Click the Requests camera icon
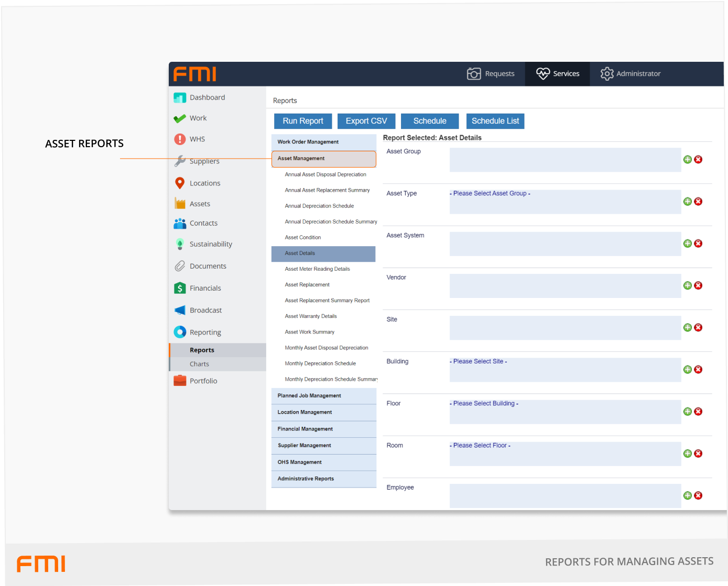Screen dimensions: 728x586 (474, 74)
